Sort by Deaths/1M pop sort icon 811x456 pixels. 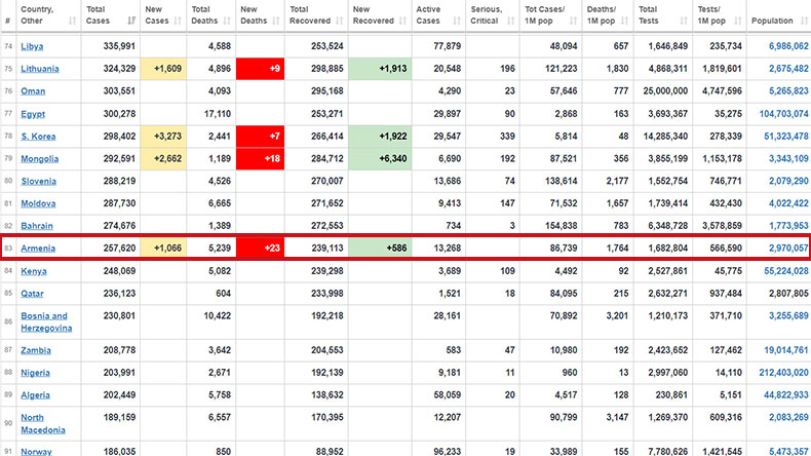(x=624, y=21)
